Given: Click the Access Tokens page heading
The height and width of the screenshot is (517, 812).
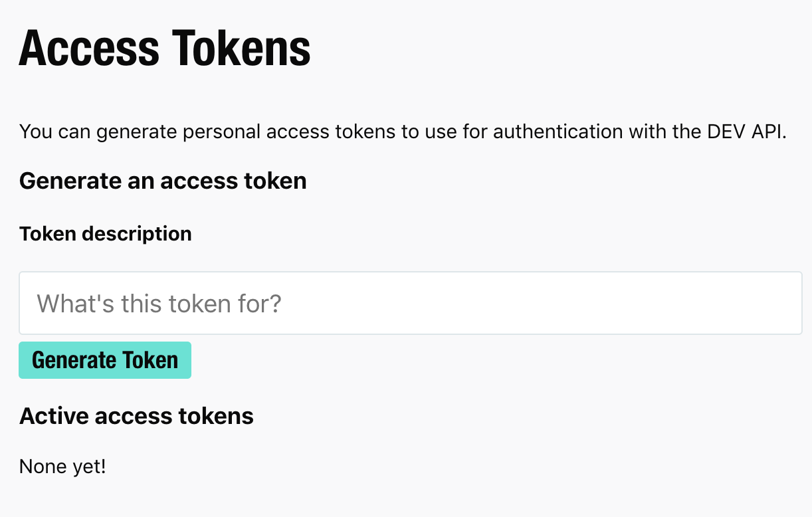Looking at the screenshot, I should [x=164, y=47].
